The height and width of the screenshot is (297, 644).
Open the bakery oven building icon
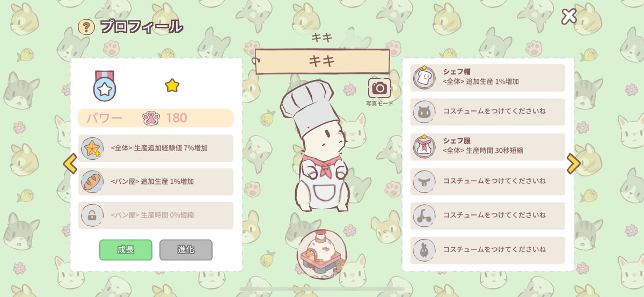click(x=322, y=255)
